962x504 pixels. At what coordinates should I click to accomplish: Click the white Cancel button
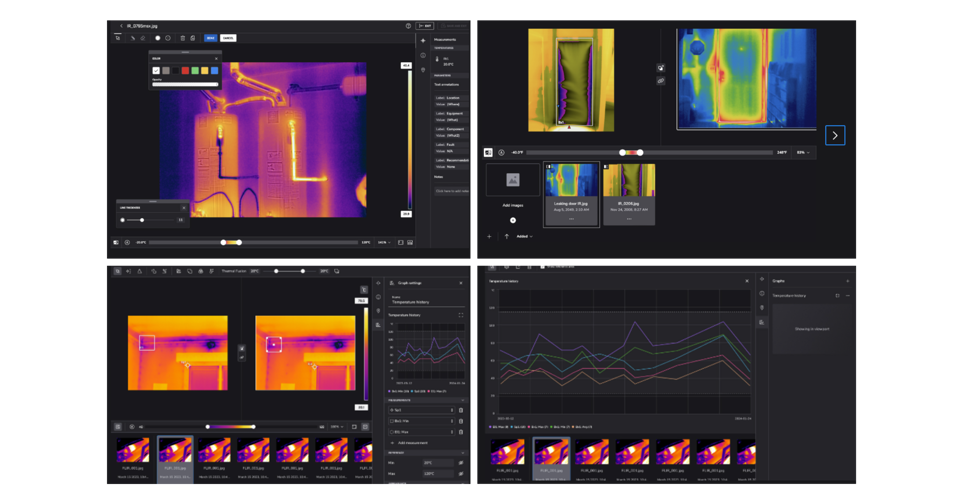228,38
